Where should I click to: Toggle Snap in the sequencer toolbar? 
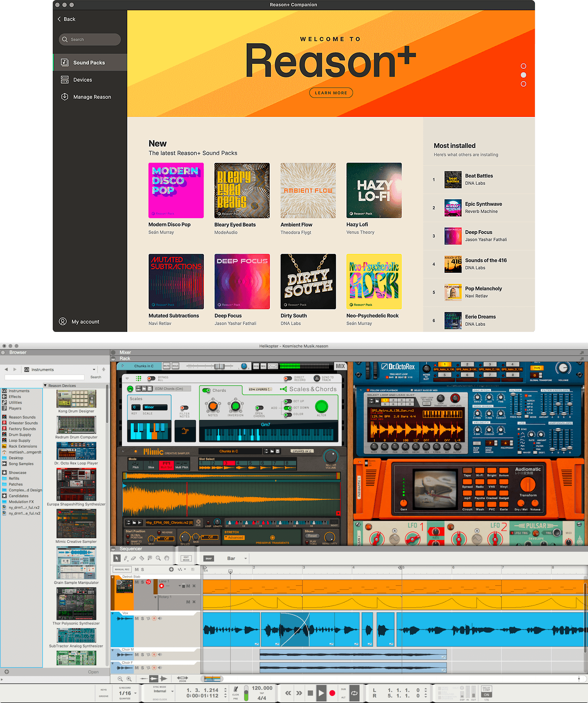[208, 558]
